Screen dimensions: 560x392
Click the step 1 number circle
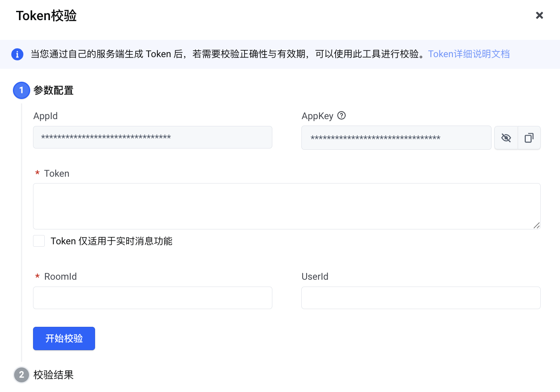pyautogui.click(x=21, y=90)
